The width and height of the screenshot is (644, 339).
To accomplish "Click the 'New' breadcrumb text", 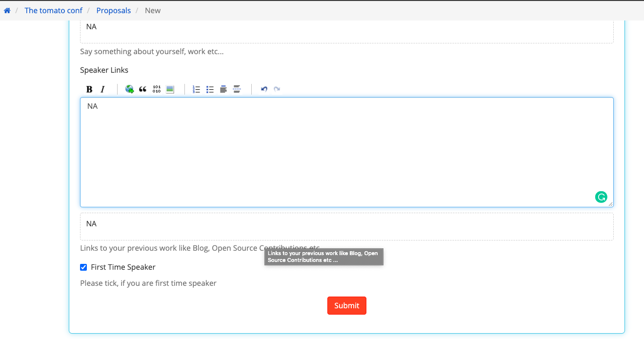I will pos(153,10).
